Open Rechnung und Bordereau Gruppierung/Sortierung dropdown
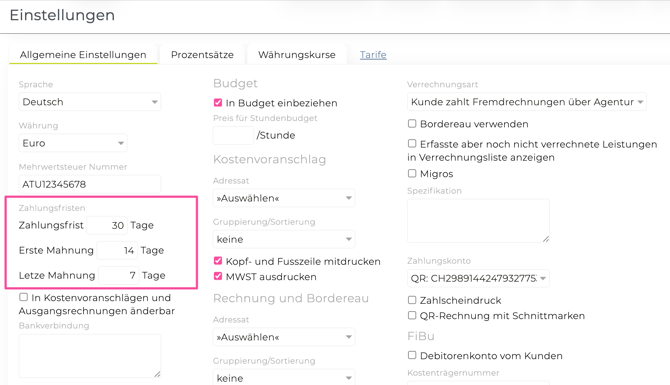The width and height of the screenshot is (670, 385). 284,378
